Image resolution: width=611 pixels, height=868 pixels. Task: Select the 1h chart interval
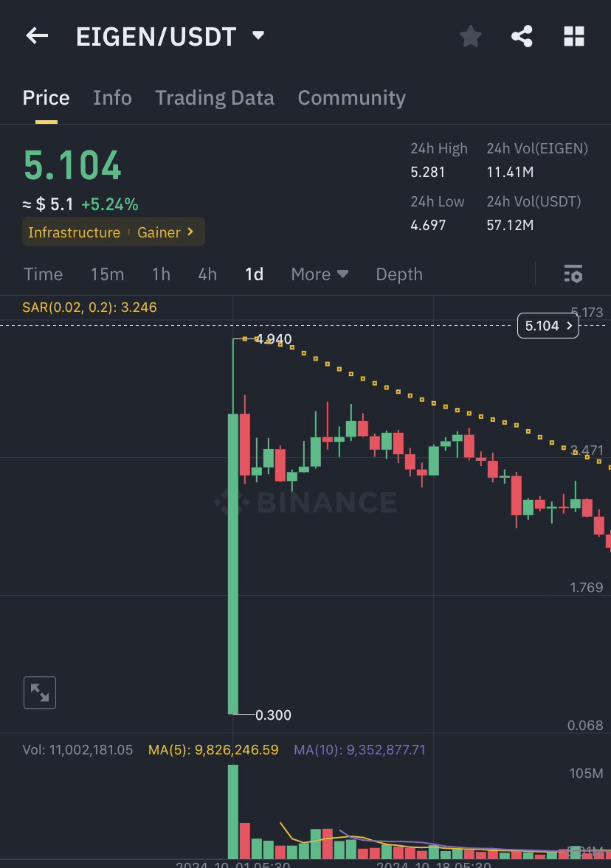coord(161,274)
